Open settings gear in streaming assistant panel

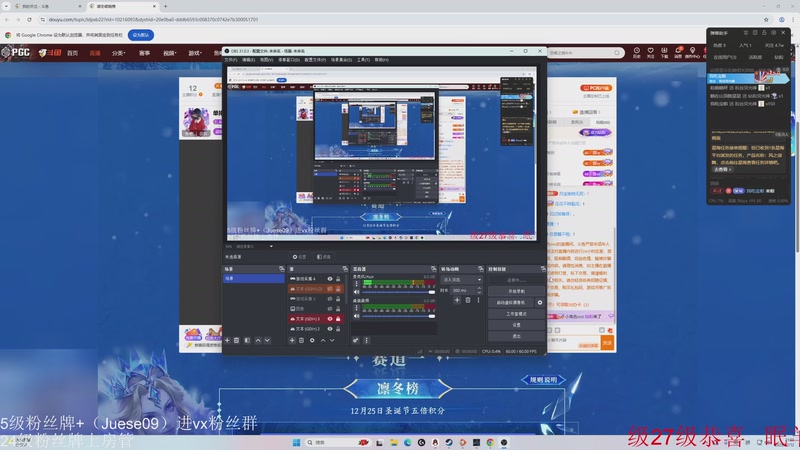773,33
